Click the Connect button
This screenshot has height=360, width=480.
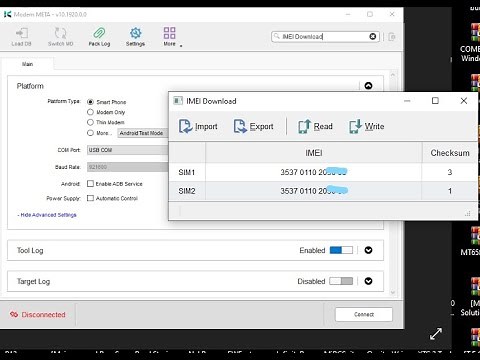pos(364,314)
